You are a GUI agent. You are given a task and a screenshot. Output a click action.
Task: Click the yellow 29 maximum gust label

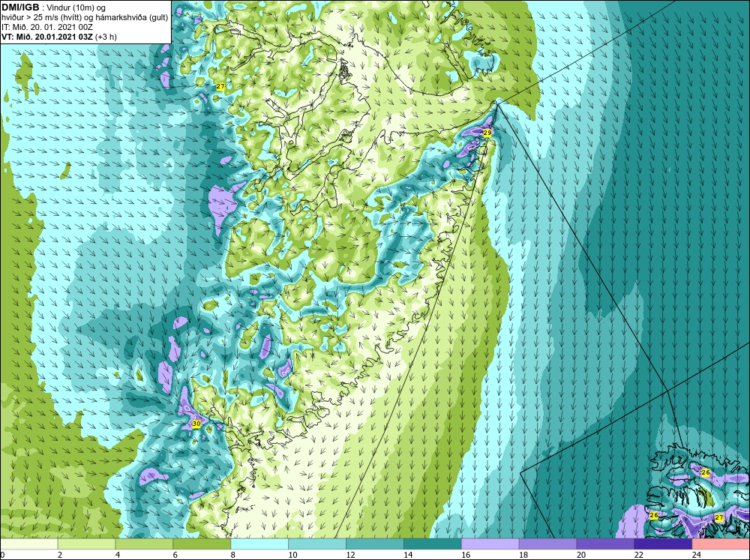click(x=487, y=133)
